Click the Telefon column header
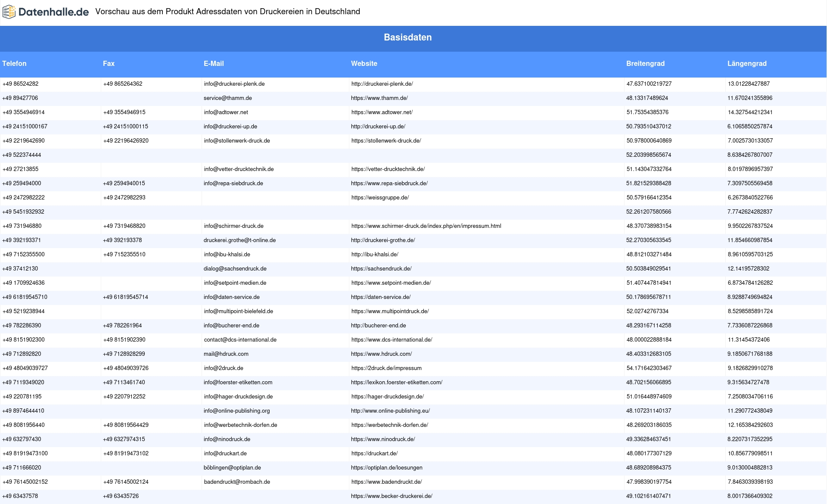This screenshot has width=827, height=504. tap(14, 64)
